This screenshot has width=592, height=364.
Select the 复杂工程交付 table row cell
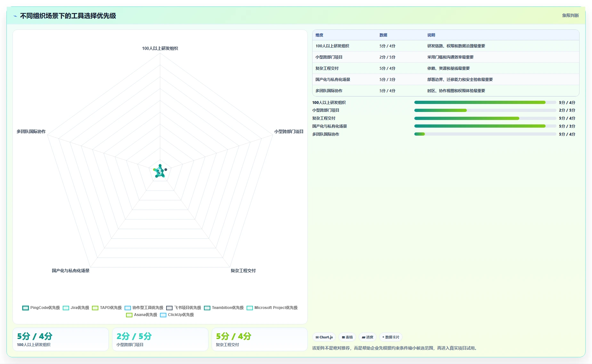[x=327, y=68]
